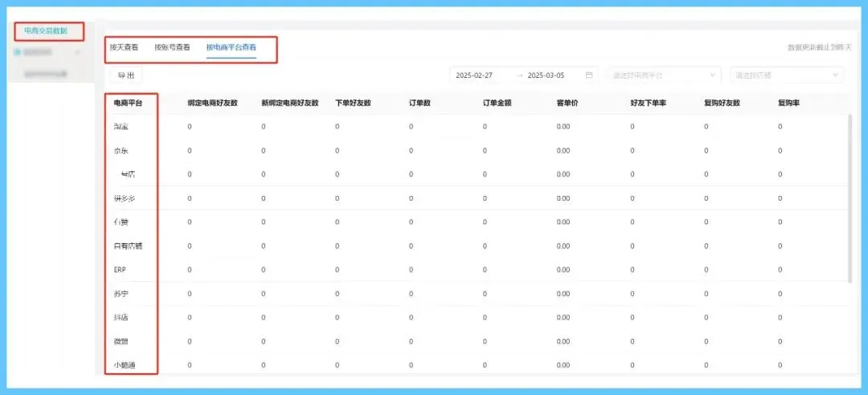Select the 微盟 platform row name

pyautogui.click(x=121, y=341)
